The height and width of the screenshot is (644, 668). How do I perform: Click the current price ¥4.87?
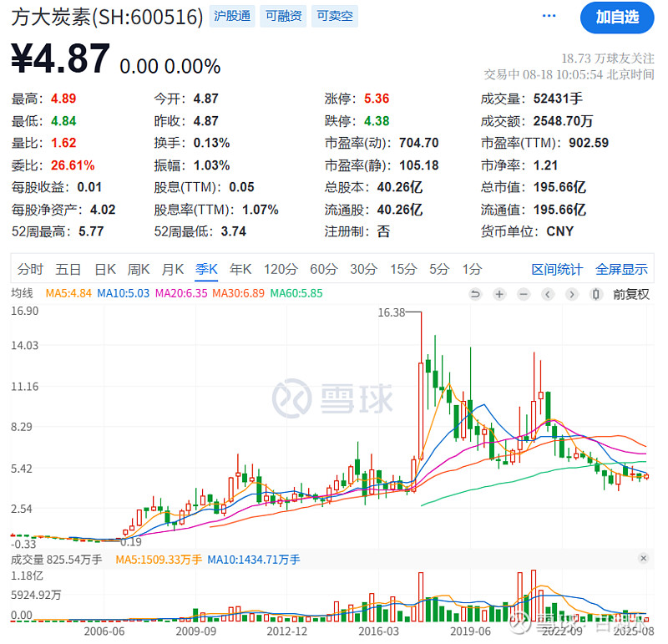60,58
